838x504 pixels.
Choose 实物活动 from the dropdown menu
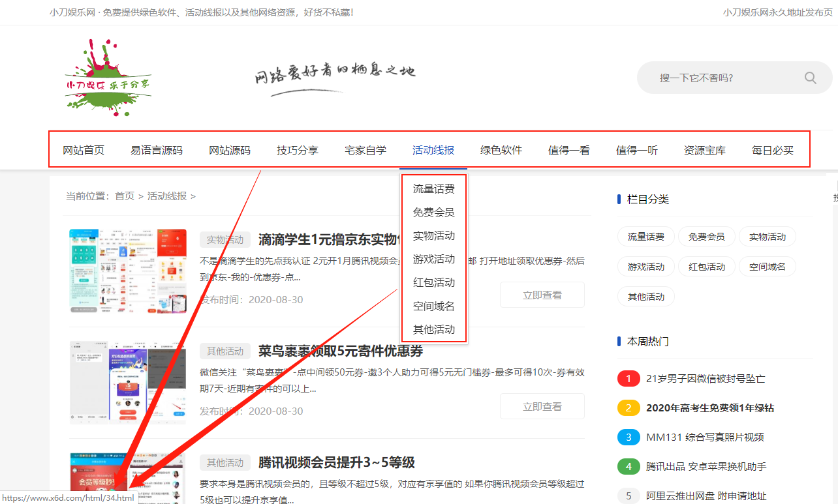click(x=434, y=236)
